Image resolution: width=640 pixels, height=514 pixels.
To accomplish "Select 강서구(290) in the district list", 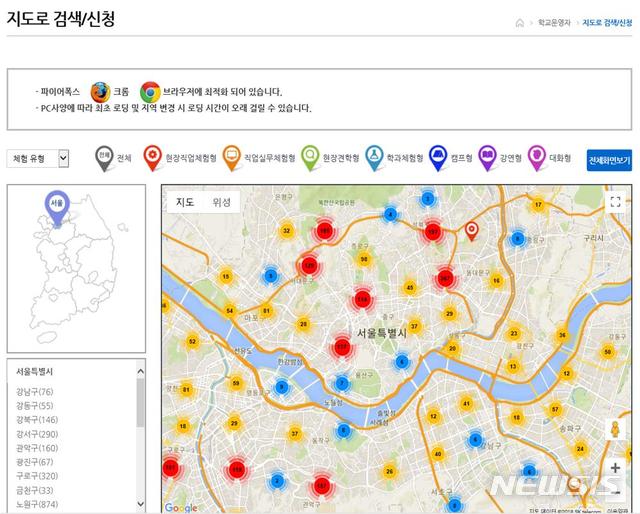I will [x=37, y=434].
